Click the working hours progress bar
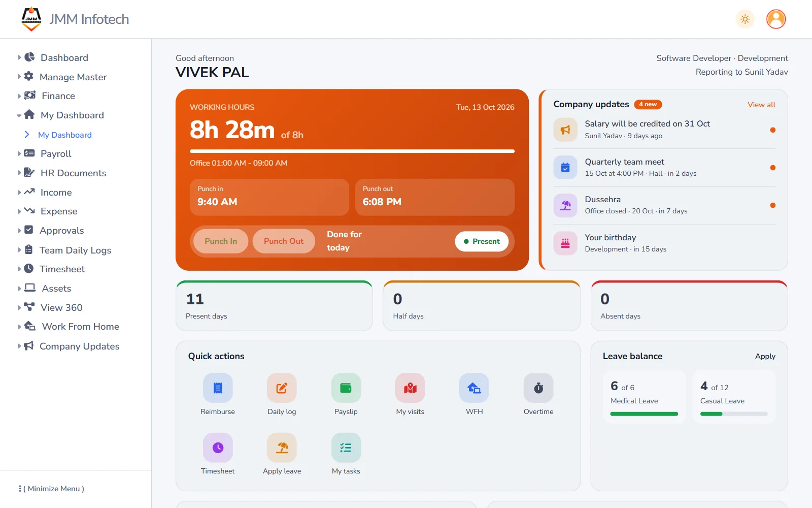Screen dimensions: 812x508 click(x=352, y=151)
